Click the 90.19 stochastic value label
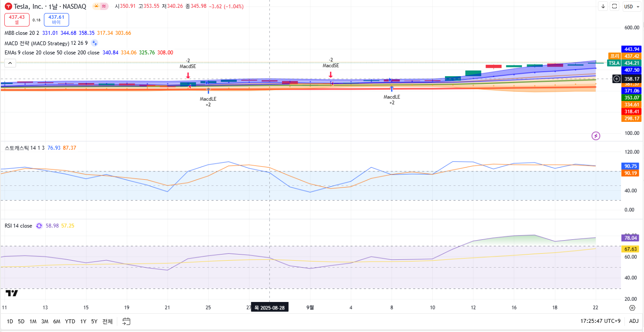The width and height of the screenshot is (644, 332). tap(631, 173)
